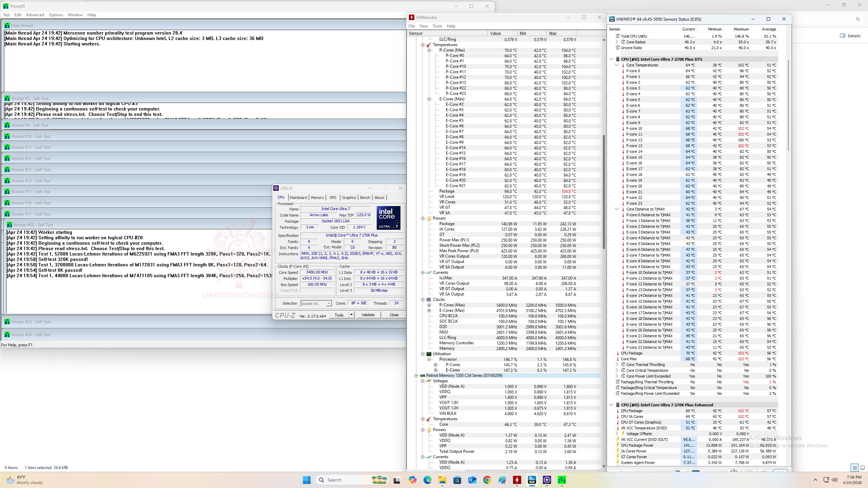Image resolution: width=868 pixels, height=488 pixels.
Task: Switch File Explorer to large icons view
Action: (x=863, y=468)
